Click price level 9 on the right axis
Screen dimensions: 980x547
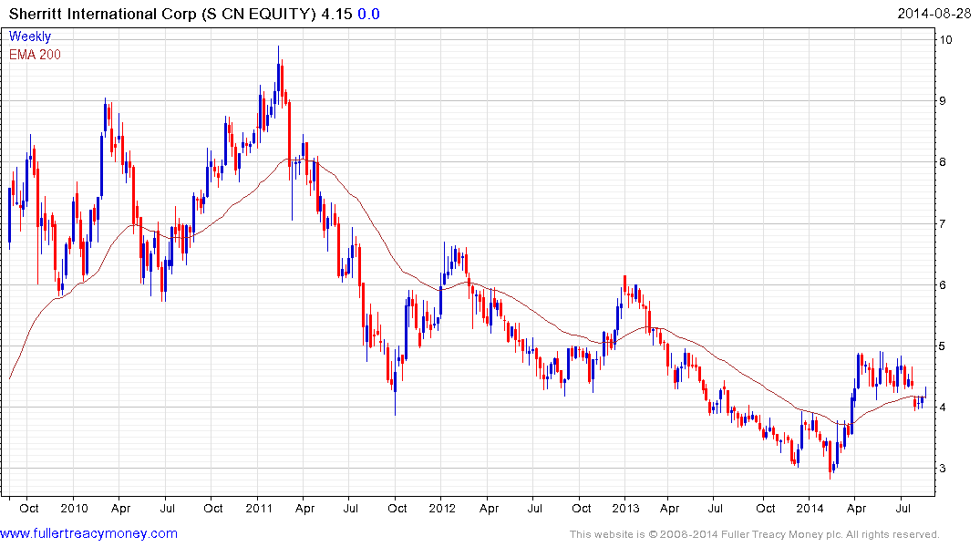pos(944,100)
